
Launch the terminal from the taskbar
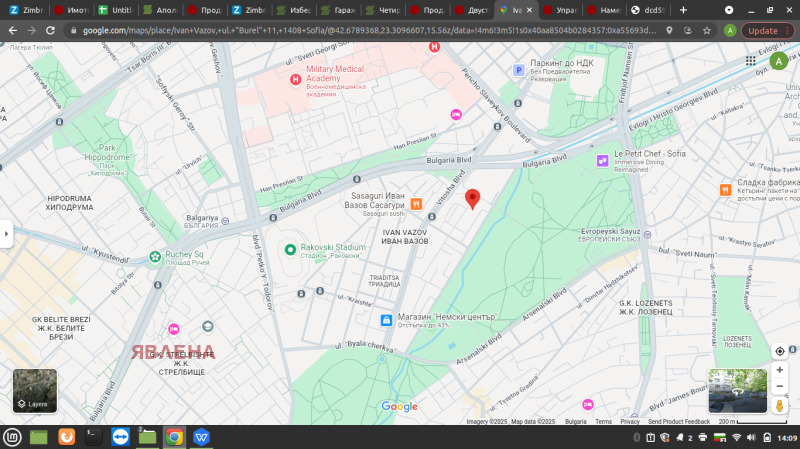point(93,437)
